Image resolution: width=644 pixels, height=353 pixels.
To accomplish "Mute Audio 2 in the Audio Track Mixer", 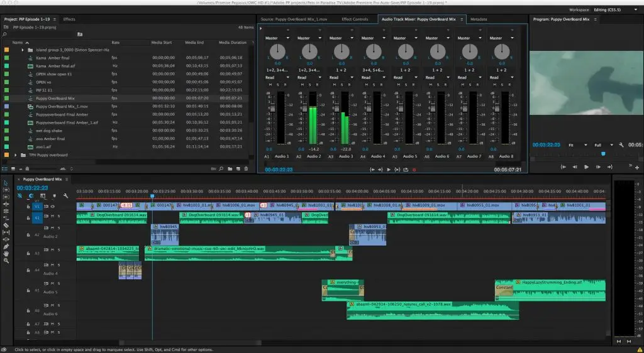I will coord(303,85).
